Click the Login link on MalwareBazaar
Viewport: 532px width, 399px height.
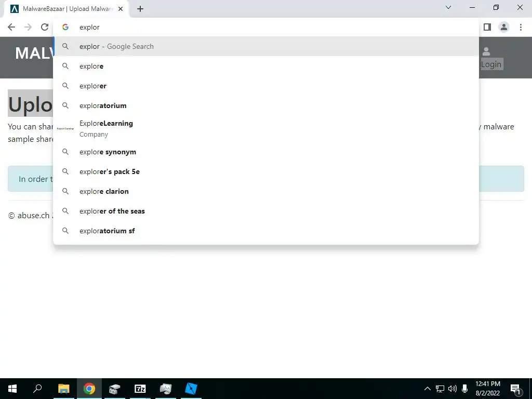click(x=491, y=64)
